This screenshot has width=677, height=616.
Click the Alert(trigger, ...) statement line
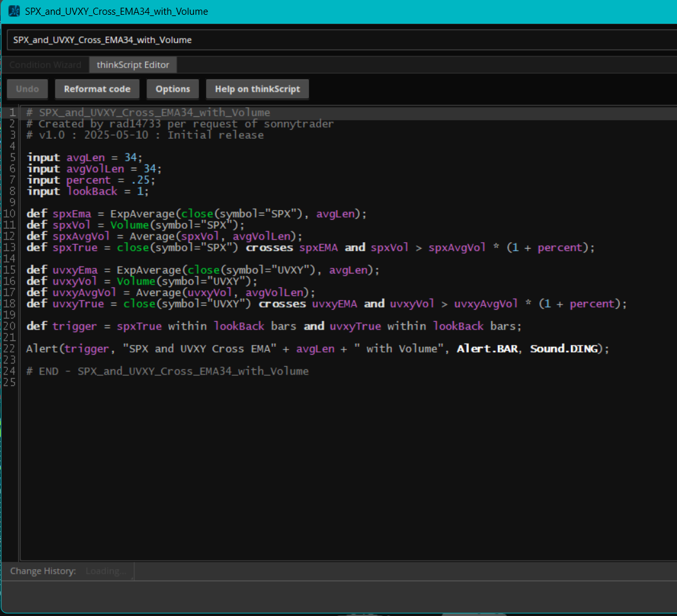318,348
